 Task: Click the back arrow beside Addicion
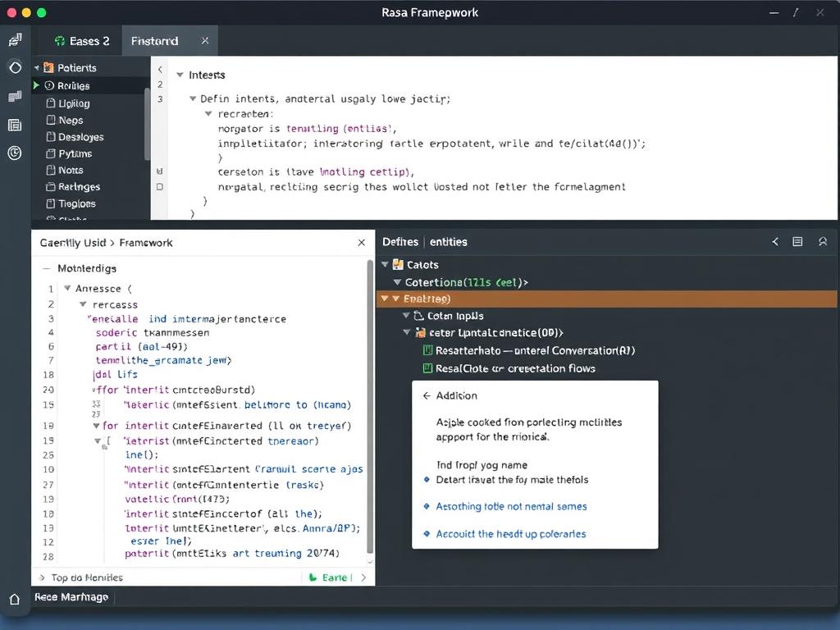(427, 395)
